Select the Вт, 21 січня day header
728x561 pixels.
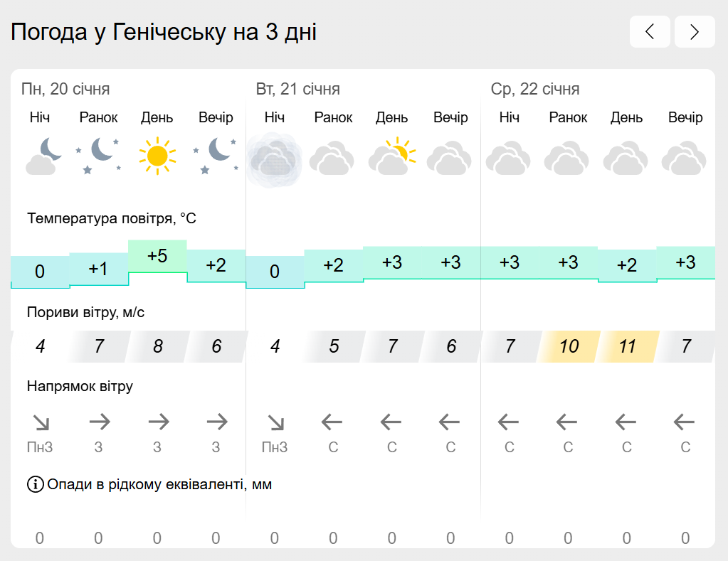click(298, 89)
